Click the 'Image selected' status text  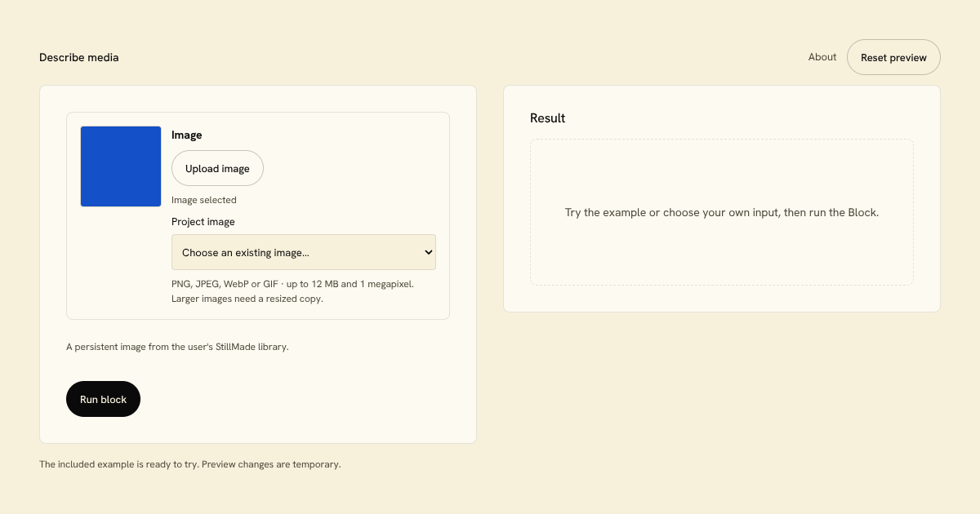point(204,200)
